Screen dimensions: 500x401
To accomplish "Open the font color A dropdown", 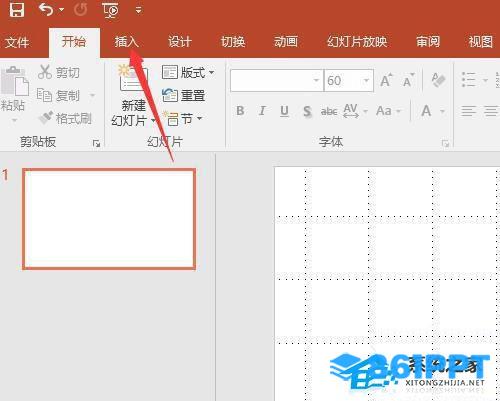I will coord(442,111).
